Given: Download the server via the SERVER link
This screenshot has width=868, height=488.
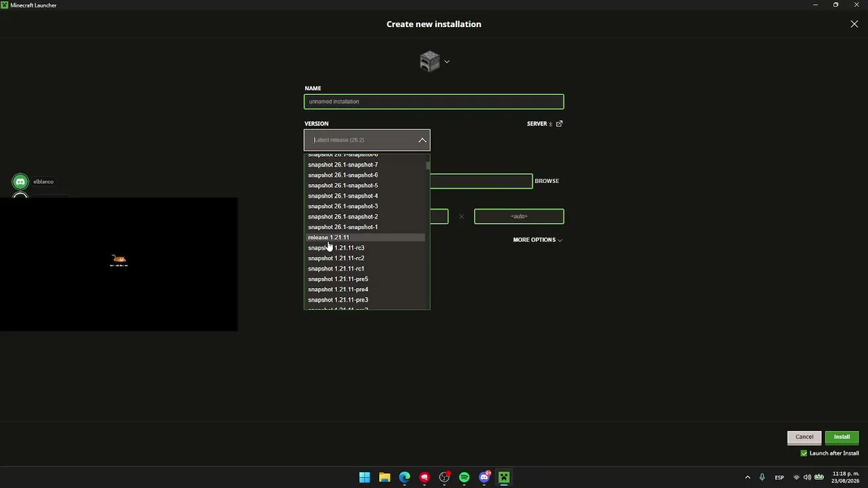Looking at the screenshot, I should pos(540,124).
